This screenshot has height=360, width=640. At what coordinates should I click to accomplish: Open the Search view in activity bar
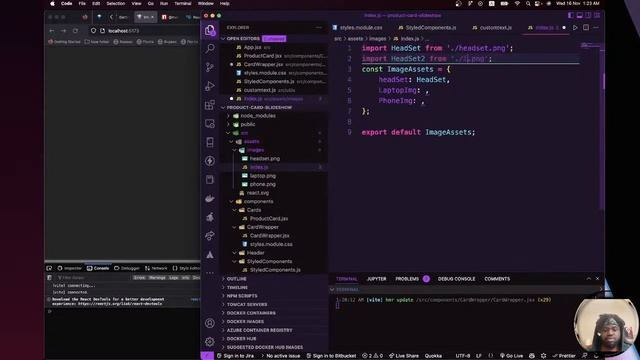[x=210, y=48]
